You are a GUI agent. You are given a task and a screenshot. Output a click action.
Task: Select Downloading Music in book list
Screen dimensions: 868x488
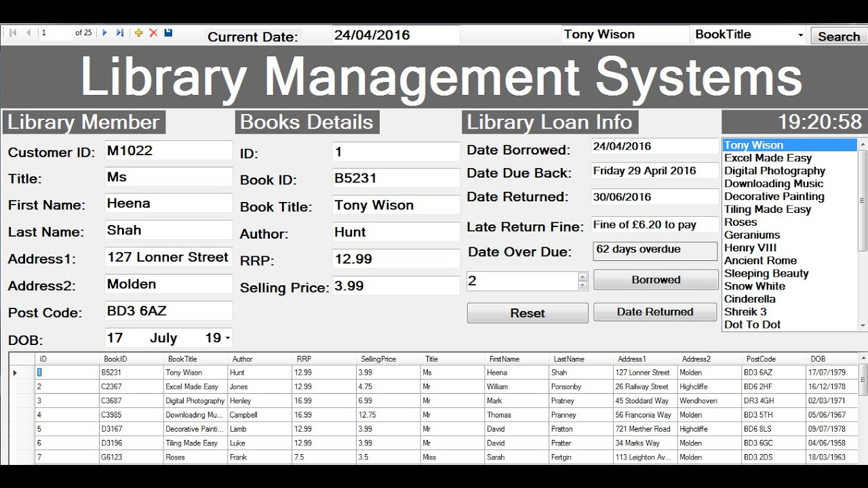(x=790, y=184)
